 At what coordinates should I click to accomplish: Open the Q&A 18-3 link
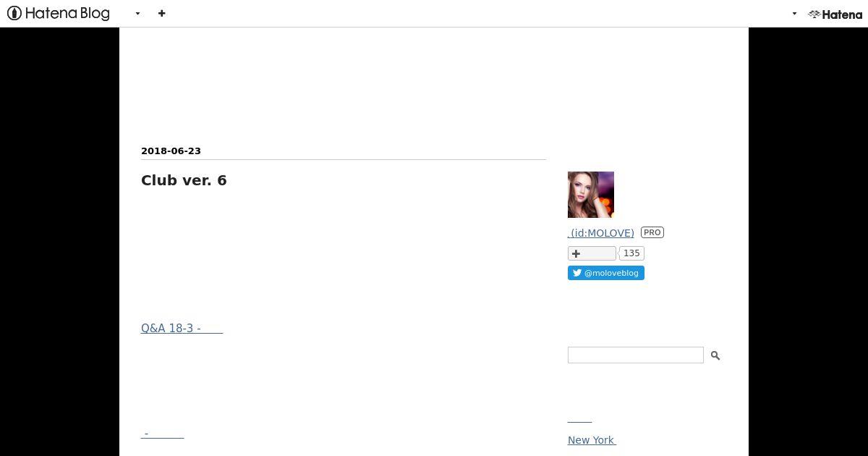click(x=182, y=328)
